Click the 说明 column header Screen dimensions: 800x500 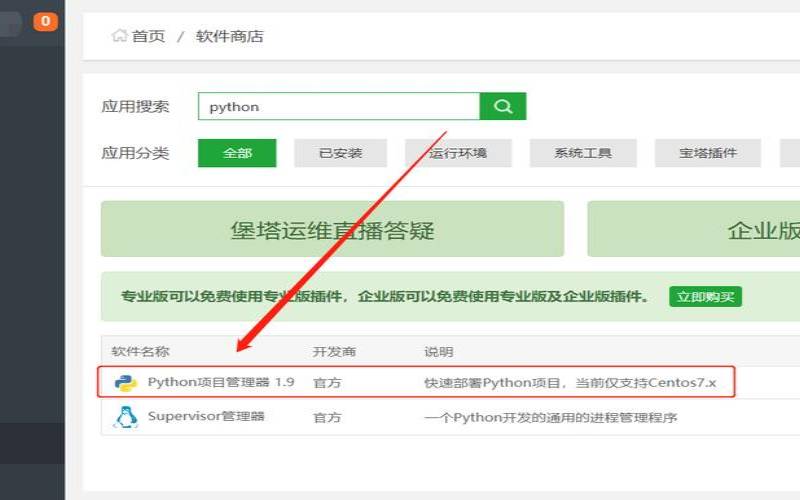pyautogui.click(x=439, y=352)
